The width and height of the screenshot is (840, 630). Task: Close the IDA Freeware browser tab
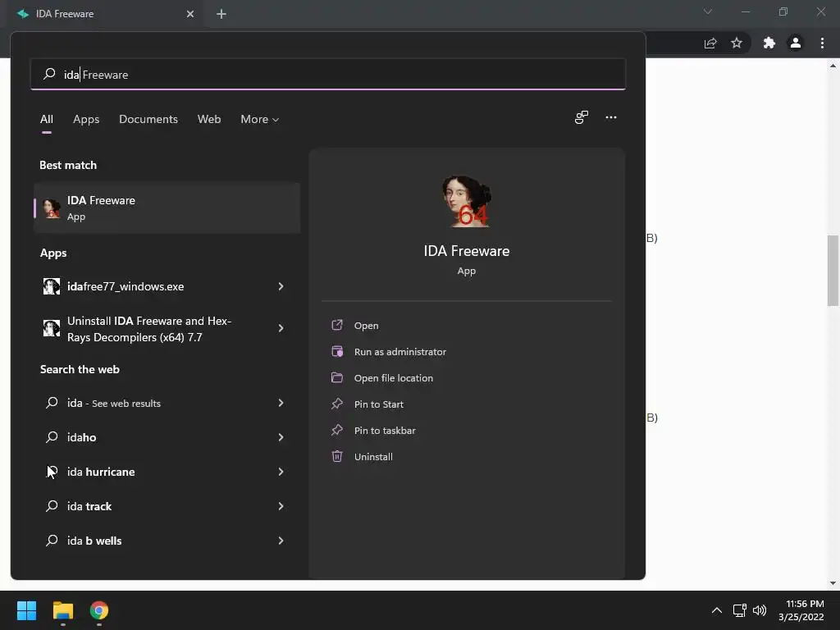point(190,14)
